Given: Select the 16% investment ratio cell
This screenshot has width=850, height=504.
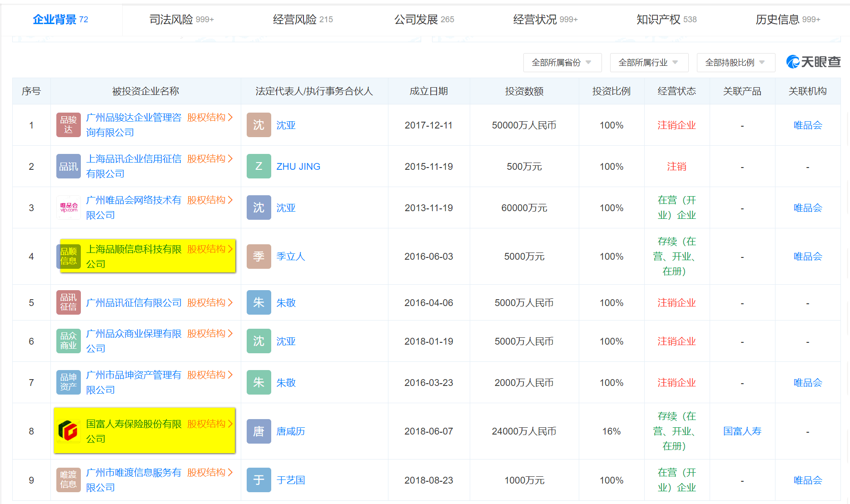Looking at the screenshot, I should (611, 431).
